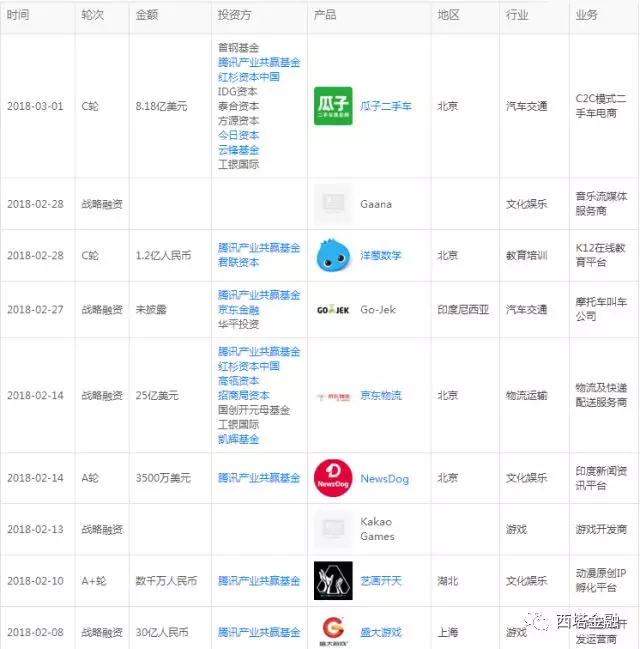Click 腾讯产业共赢基金 in Go-Jek row
Image resolution: width=640 pixels, height=649 pixels.
point(259,295)
